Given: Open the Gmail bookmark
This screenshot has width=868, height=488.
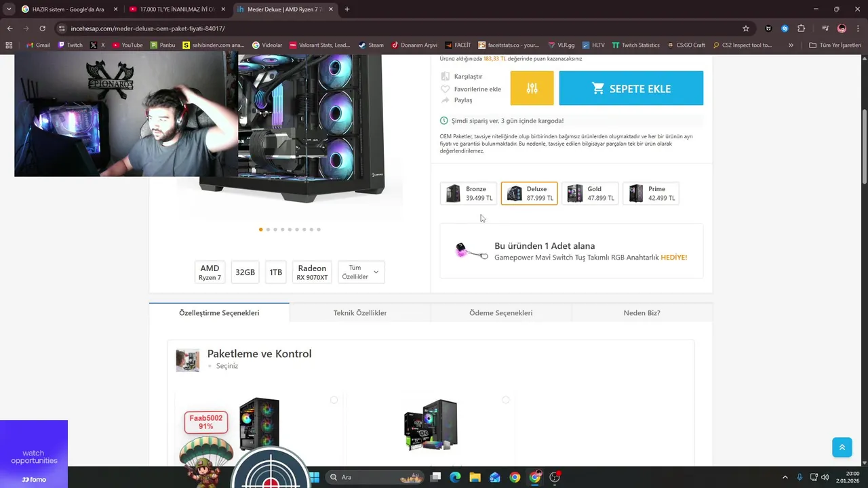Looking at the screenshot, I should coord(38,45).
